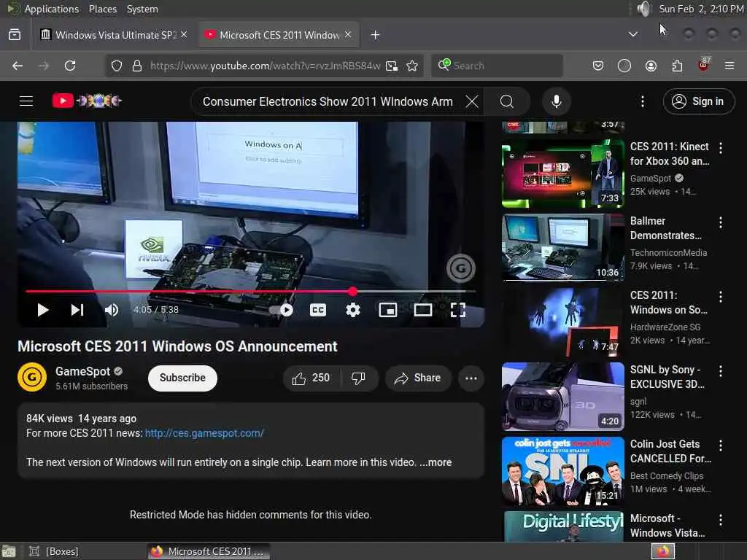Enter full screen mode
Viewport: 747px width, 560px height.
coord(458,310)
